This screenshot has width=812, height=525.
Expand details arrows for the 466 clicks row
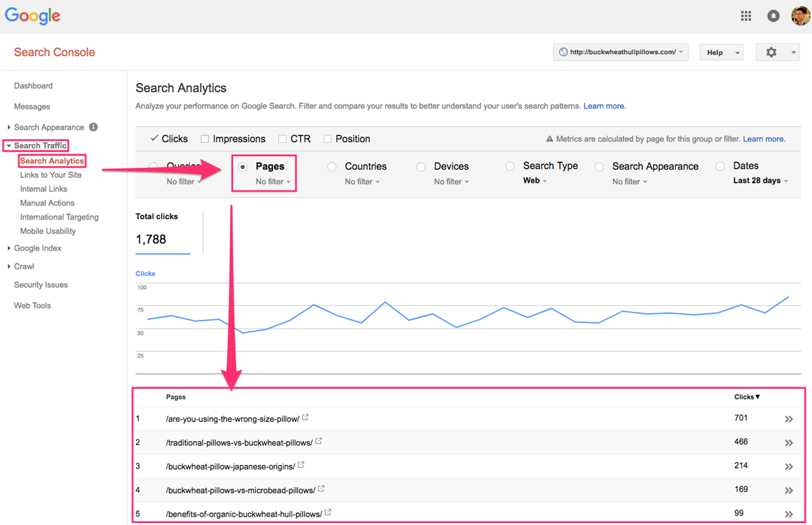[789, 443]
